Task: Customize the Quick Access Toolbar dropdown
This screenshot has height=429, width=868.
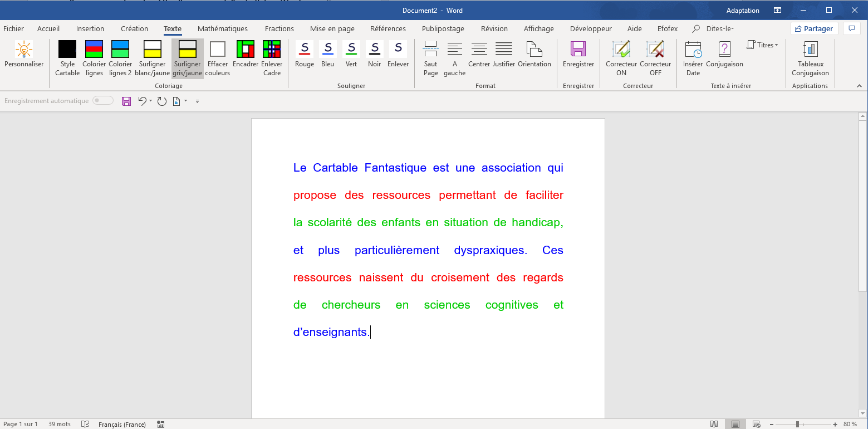Action: click(x=197, y=101)
